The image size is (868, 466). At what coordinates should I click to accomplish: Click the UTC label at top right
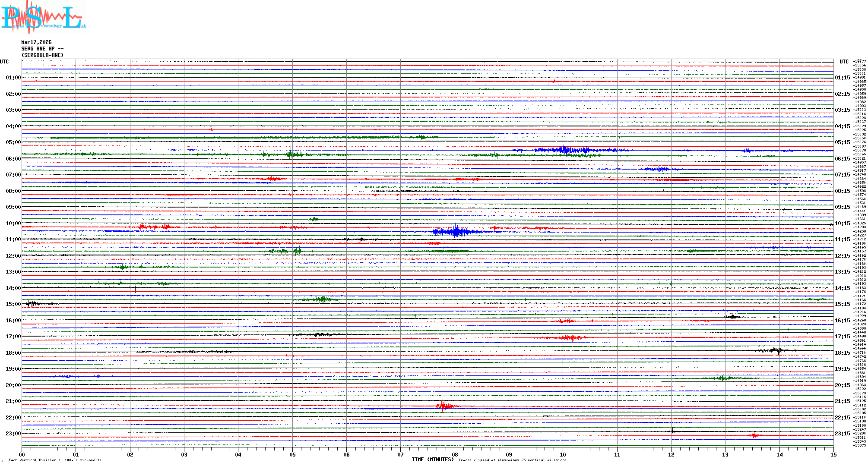844,62
